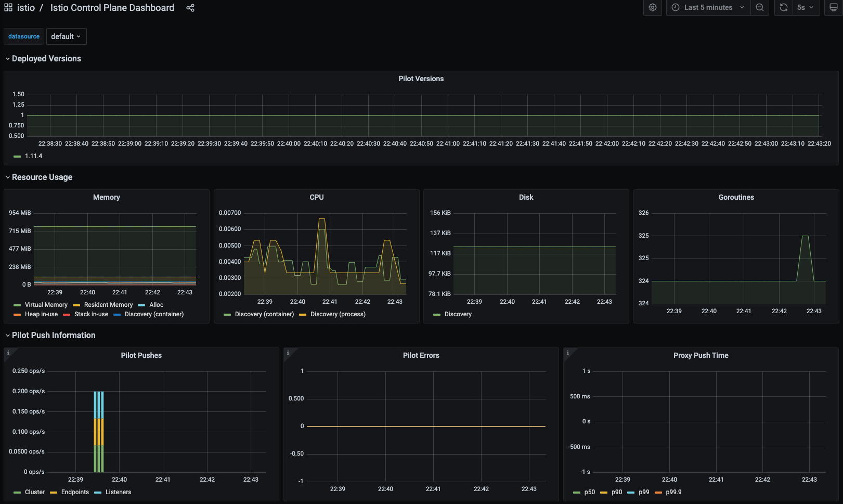
Task: Show Pilot Errors panel info icon
Action: [x=288, y=353]
